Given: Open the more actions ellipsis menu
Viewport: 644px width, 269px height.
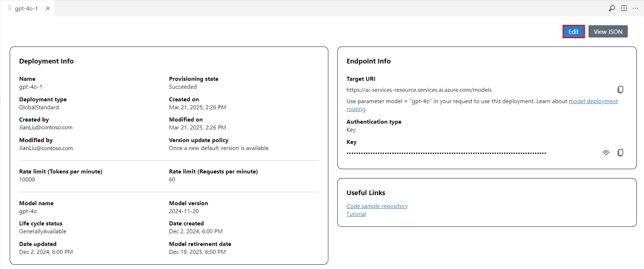Looking at the screenshot, I should [x=635, y=8].
